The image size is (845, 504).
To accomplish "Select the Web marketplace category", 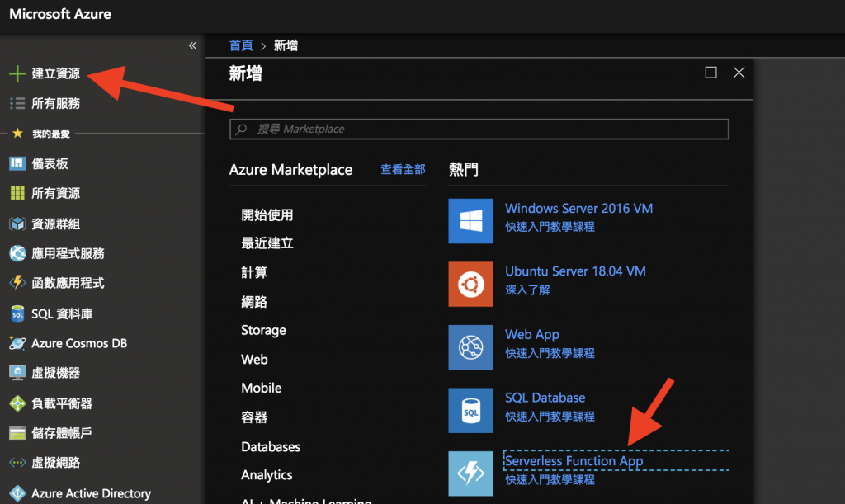I will coord(254,359).
